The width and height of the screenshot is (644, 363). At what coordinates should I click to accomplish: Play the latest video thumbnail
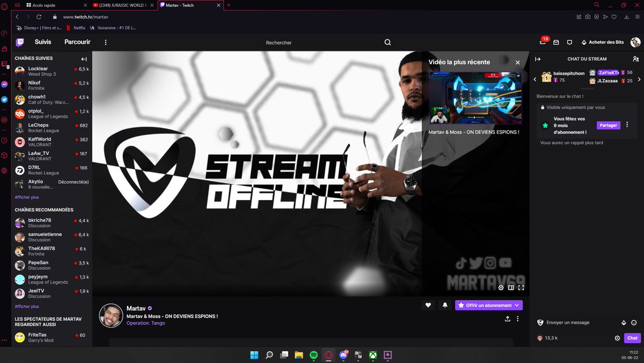(x=475, y=99)
